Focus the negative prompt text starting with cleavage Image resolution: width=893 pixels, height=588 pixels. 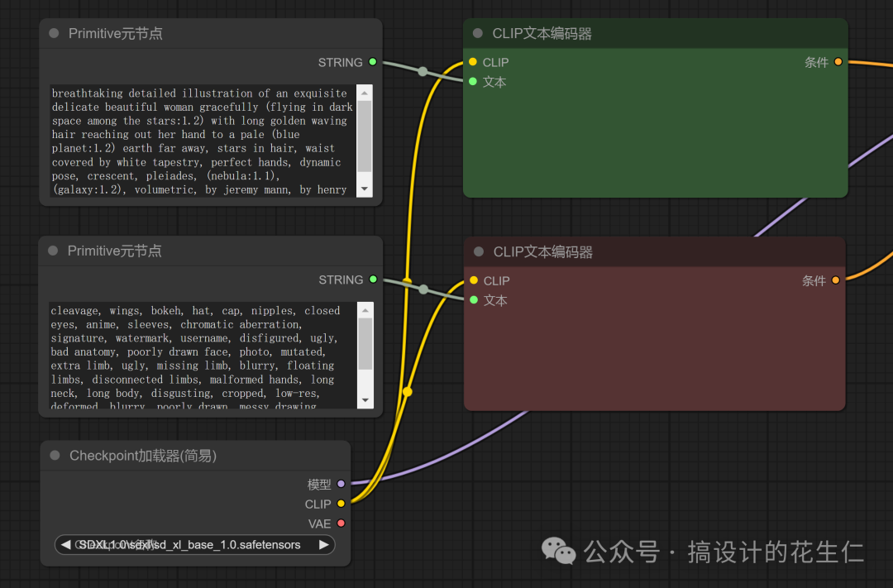coord(203,356)
